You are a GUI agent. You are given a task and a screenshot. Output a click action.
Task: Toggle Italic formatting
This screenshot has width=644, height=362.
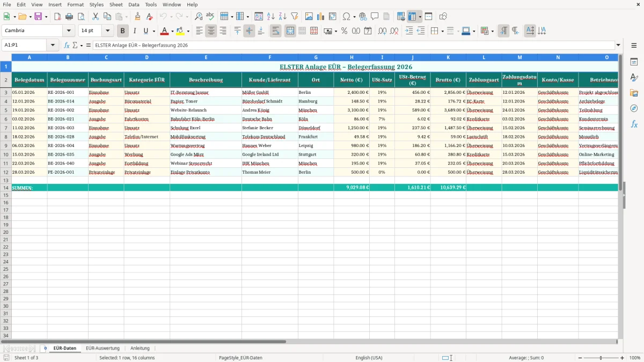134,31
